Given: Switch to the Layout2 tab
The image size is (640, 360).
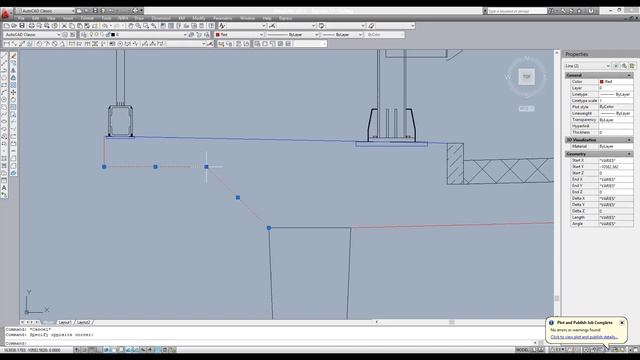Looking at the screenshot, I should point(83,322).
